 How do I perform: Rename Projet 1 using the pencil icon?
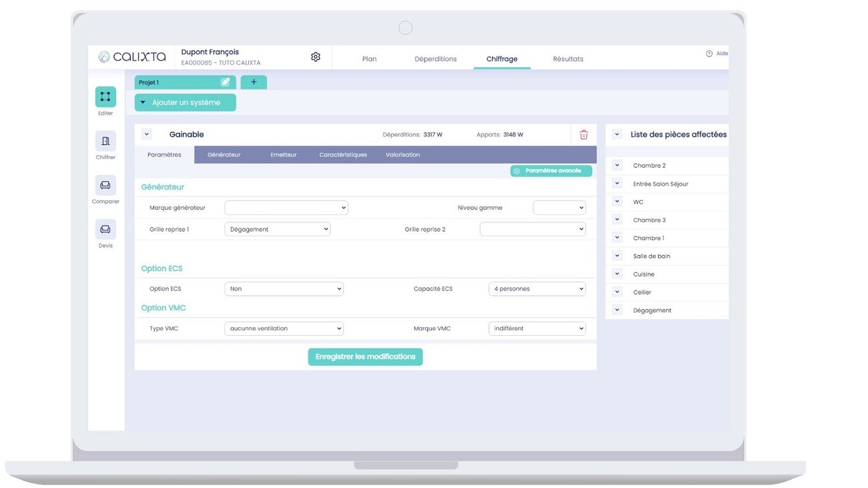pyautogui.click(x=225, y=81)
